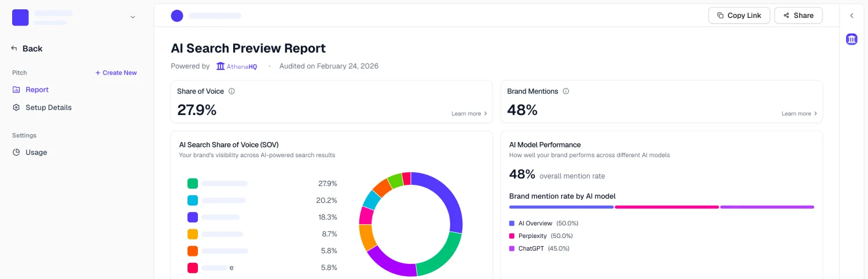The height and width of the screenshot is (279, 868).
Task: Open the Usage settings page
Action: pos(36,152)
